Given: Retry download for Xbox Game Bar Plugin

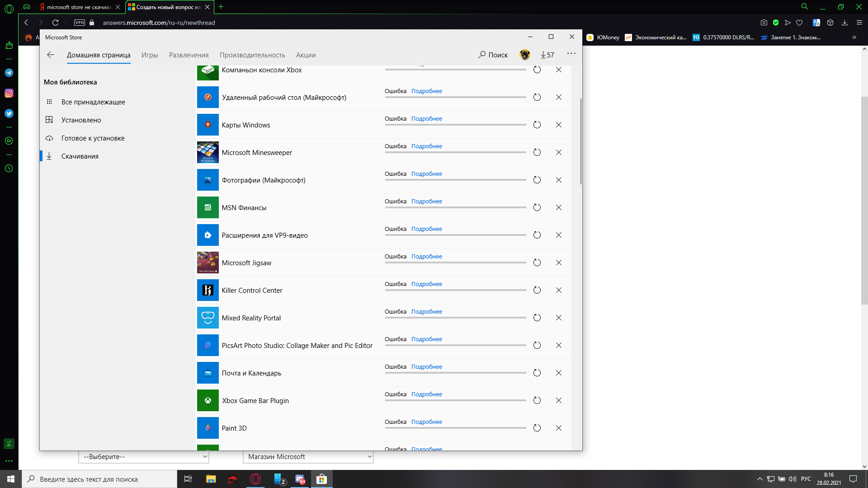Looking at the screenshot, I should pos(537,400).
